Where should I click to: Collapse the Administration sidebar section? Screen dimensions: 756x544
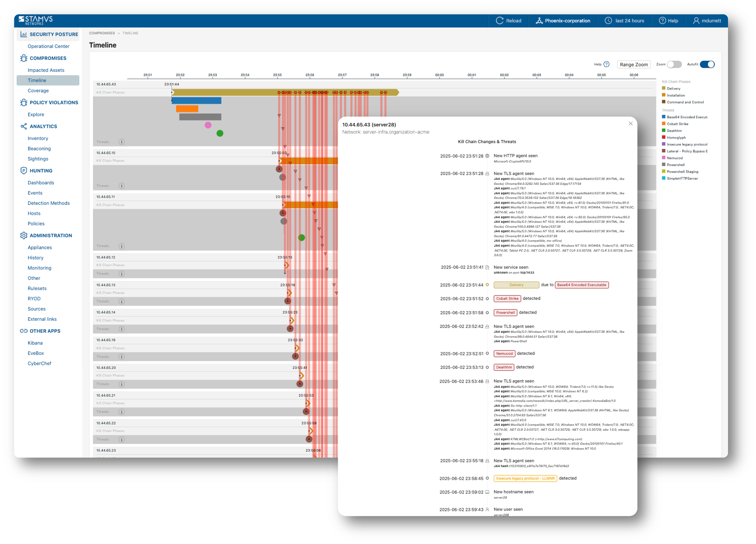51,235
